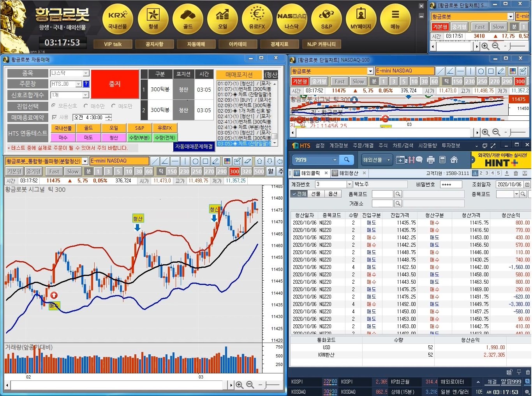Image resolution: width=532 pixels, height=396 pixels.
Task: Click the HTS printer icon
Action: [431, 160]
